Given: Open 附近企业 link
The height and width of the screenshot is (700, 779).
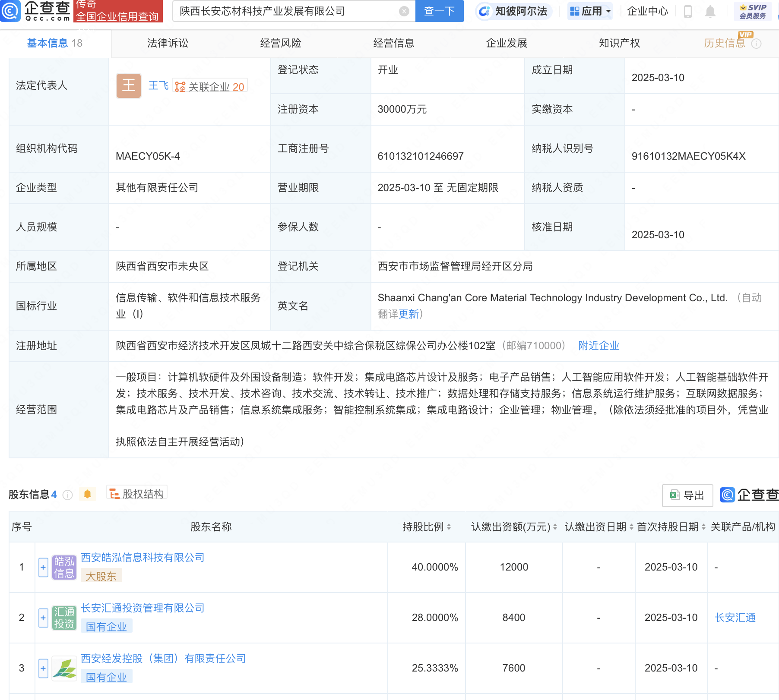Looking at the screenshot, I should [598, 346].
